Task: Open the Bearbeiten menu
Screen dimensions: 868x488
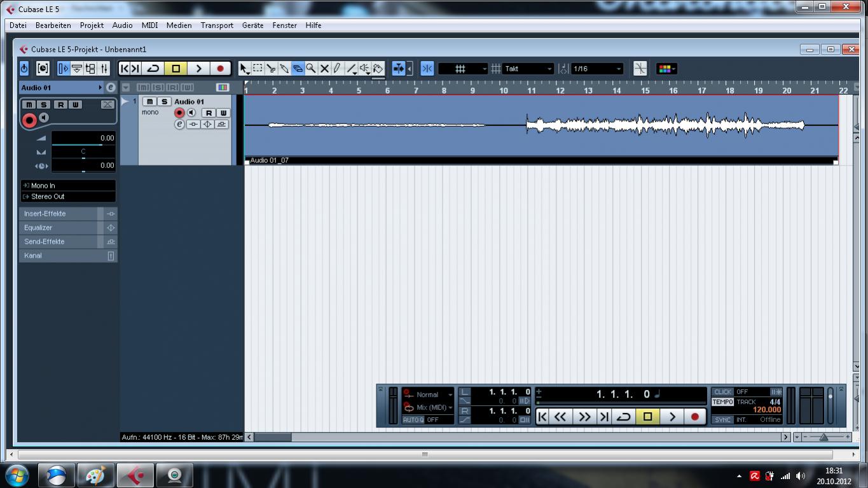Action: (53, 25)
